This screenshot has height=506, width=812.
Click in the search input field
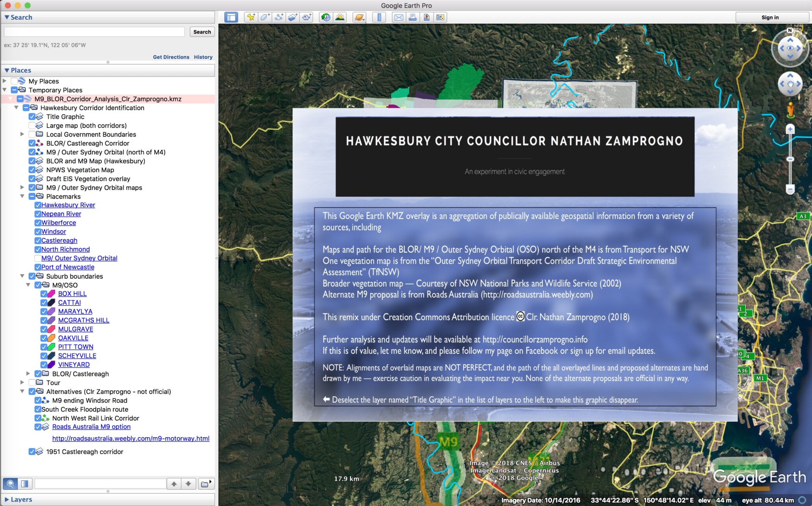coord(94,32)
